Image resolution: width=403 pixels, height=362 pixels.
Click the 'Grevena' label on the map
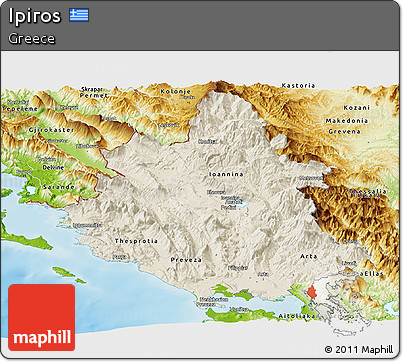tap(344, 131)
